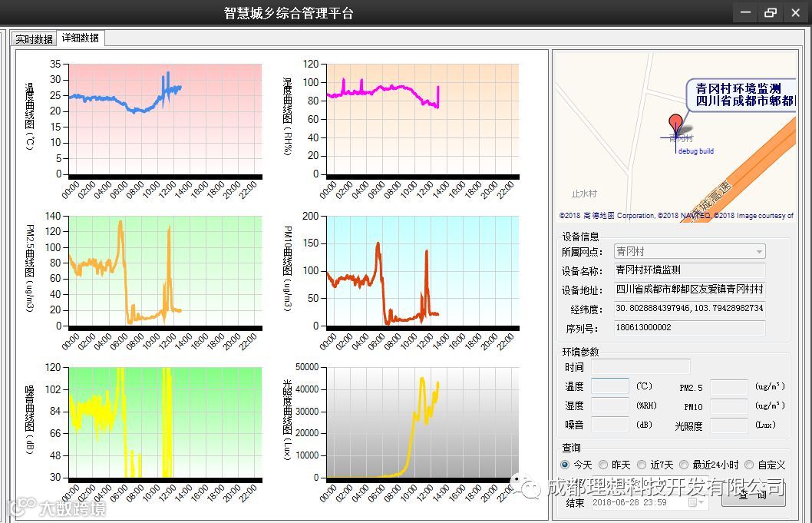The height and width of the screenshot is (523, 812).
Task: Restore down the platform window
Action: [771, 12]
